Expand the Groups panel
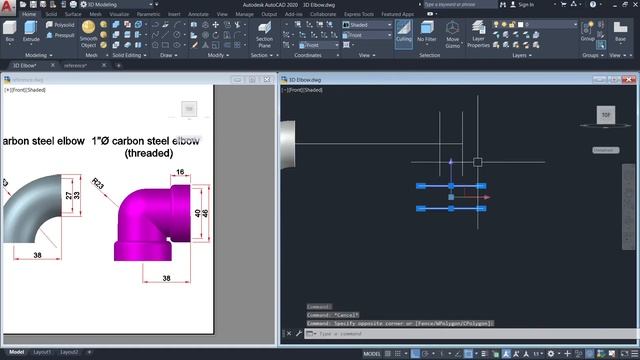This screenshot has width=640, height=360. [593, 55]
